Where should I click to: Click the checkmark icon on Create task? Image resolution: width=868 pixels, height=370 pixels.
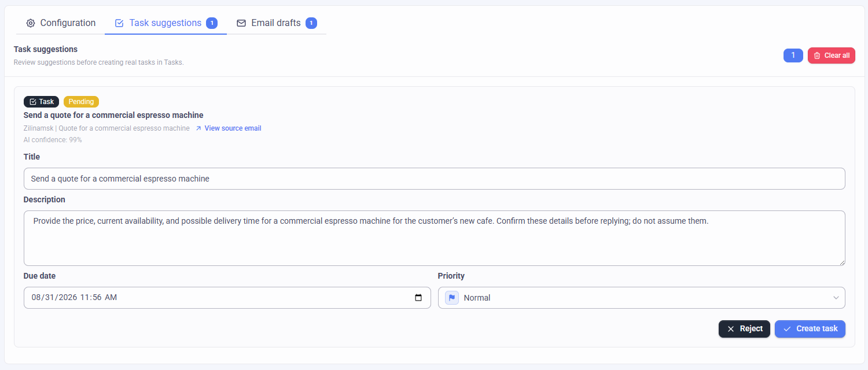click(x=787, y=329)
